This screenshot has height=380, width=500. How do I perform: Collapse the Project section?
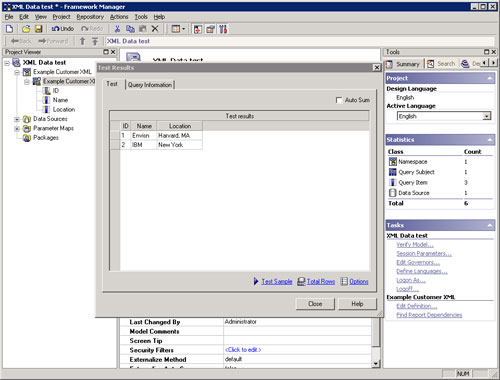pos(490,78)
